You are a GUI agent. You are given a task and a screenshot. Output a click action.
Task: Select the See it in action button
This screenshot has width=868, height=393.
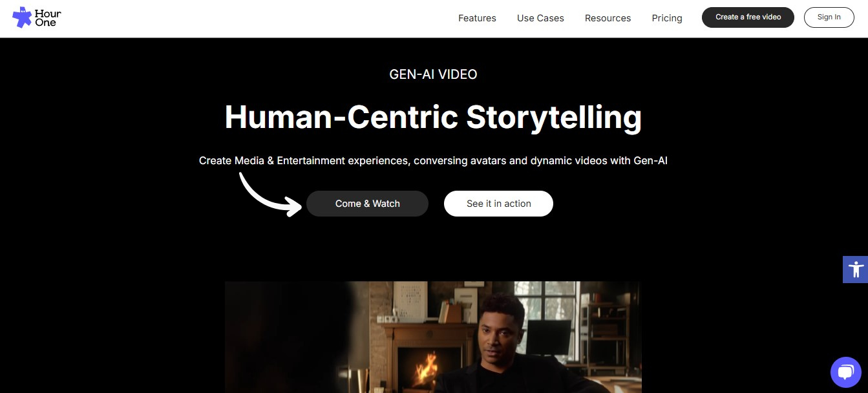click(498, 204)
